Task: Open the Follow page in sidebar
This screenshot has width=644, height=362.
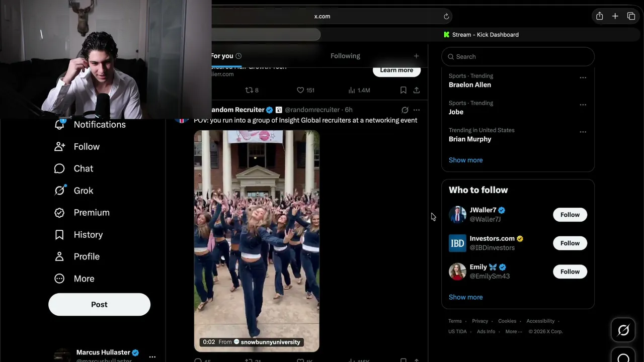Action: (77, 147)
